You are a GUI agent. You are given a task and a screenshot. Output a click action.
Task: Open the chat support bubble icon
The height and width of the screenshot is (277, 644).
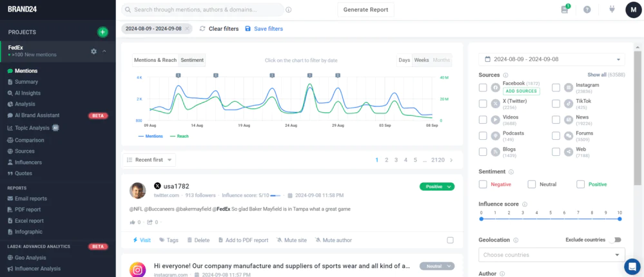pyautogui.click(x=632, y=265)
